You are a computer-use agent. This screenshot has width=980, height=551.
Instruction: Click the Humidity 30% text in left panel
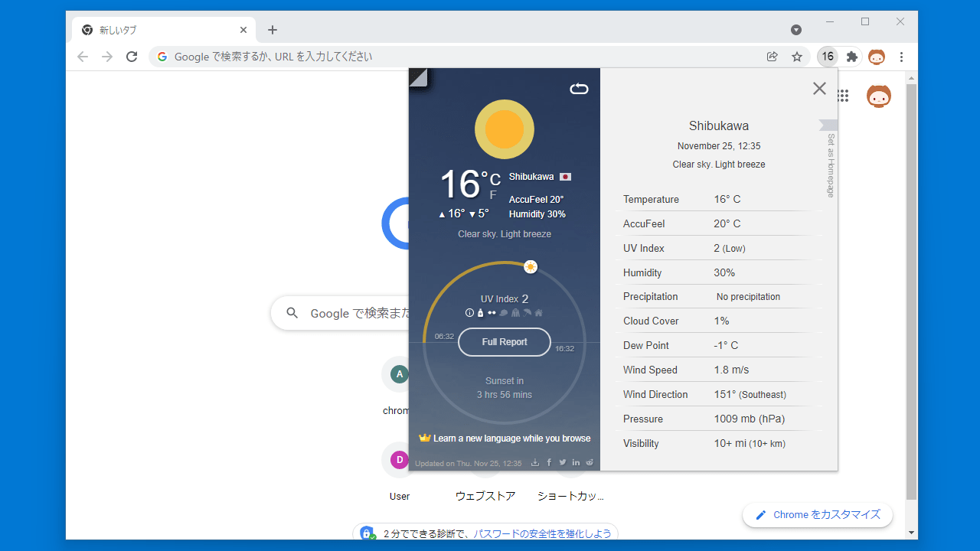click(x=537, y=214)
